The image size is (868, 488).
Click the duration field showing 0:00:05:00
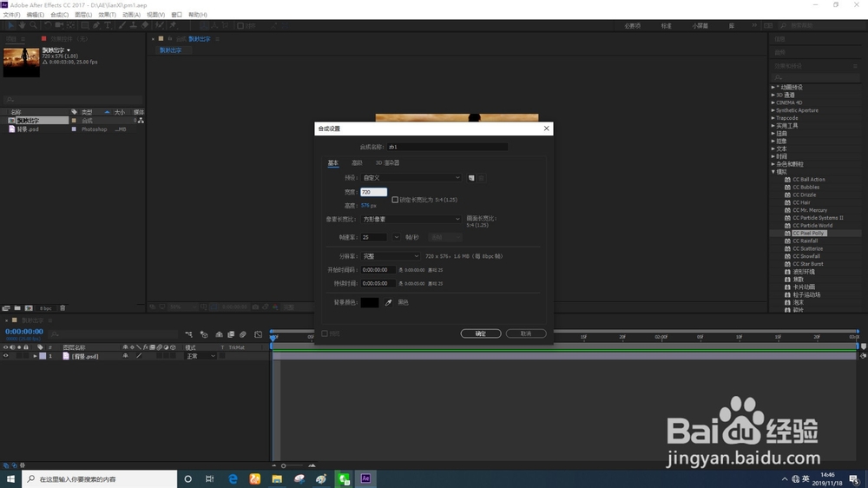(x=378, y=283)
